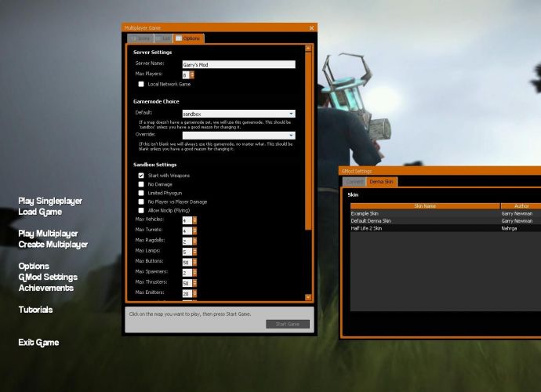Open the Derma Skin tab in GMod Settings

tap(381, 182)
